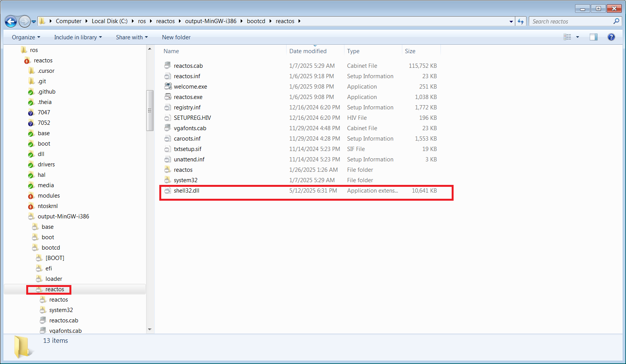
Task: Click the Back navigation arrow button
Action: click(x=11, y=22)
